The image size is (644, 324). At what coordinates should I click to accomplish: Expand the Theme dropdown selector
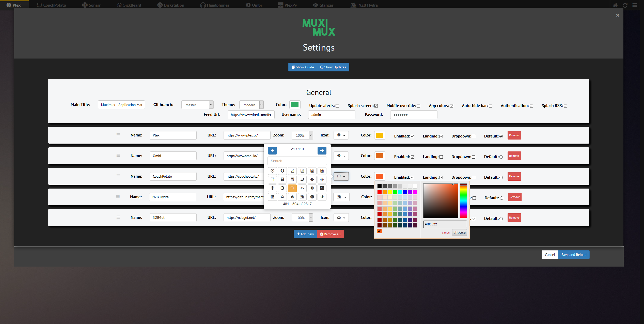point(261,104)
